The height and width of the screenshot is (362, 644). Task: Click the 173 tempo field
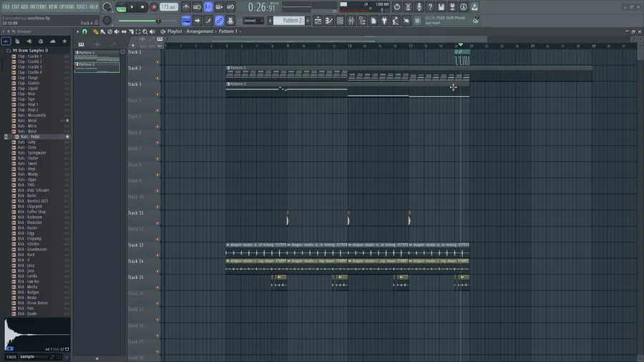click(x=169, y=7)
